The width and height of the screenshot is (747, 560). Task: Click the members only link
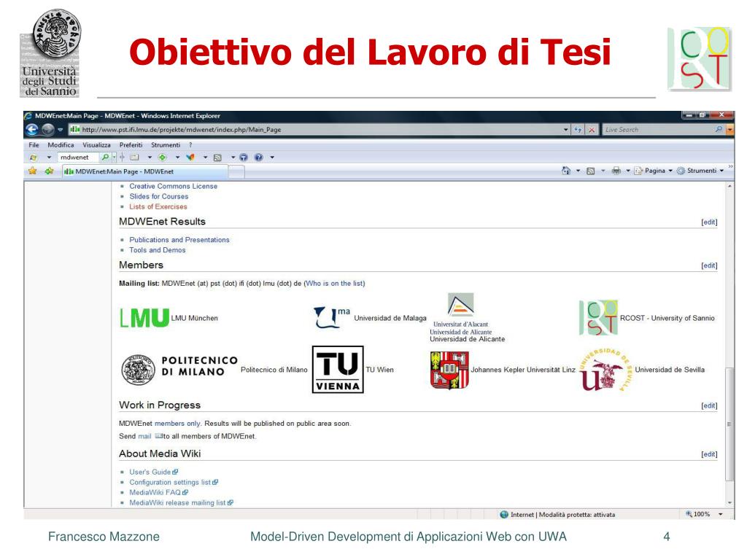177,424
